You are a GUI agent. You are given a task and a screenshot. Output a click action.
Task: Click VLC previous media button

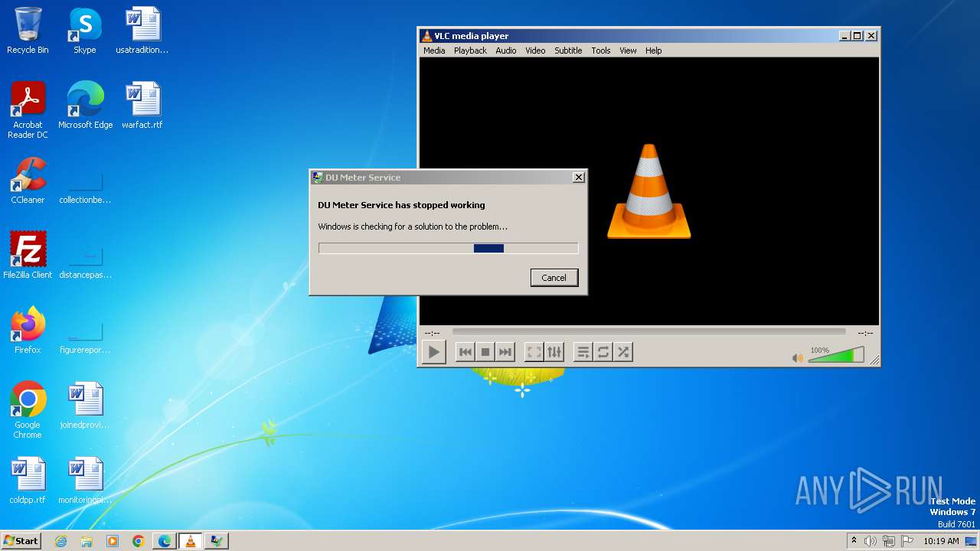coord(465,352)
